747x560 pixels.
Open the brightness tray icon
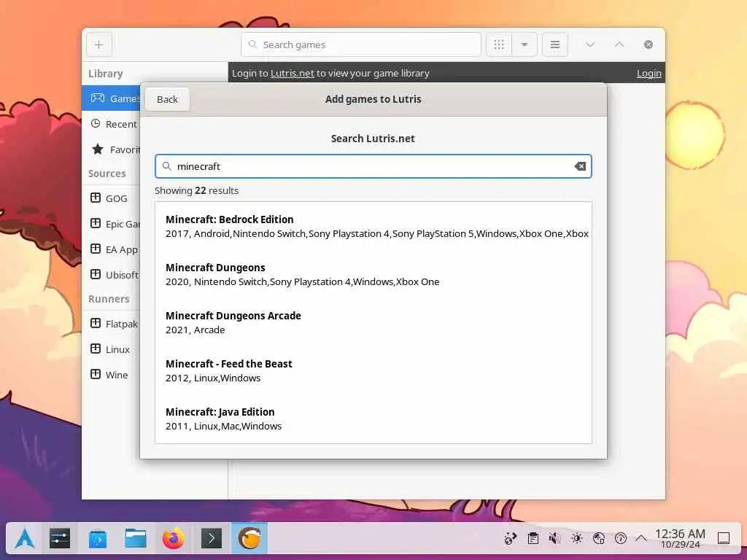point(577,539)
